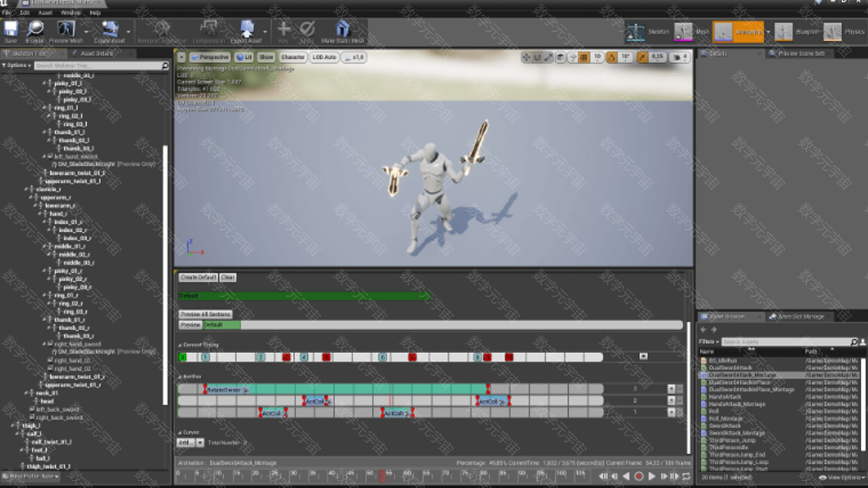Toggle rotation snapping in viewport

[612, 58]
